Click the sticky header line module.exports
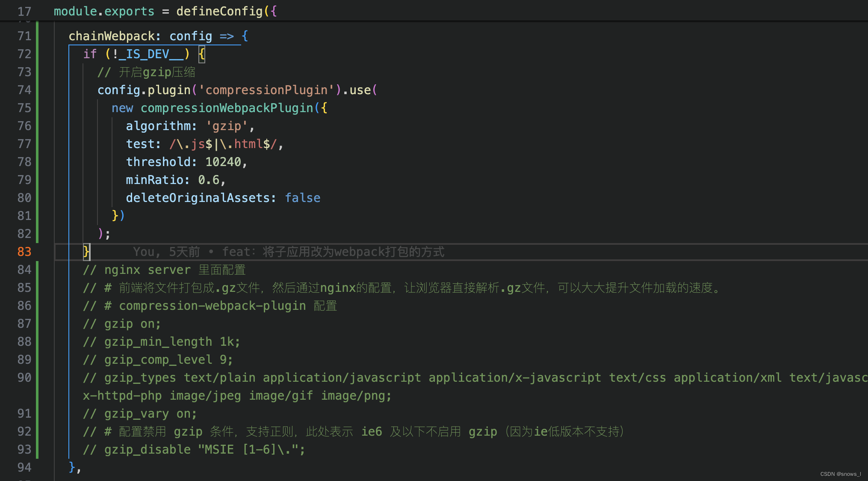Screen dimensions: 868x481 click(104, 11)
